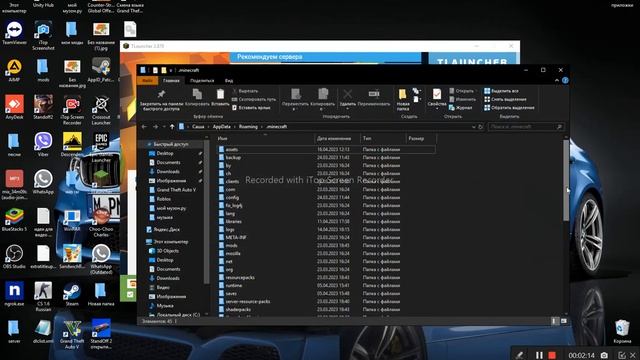Launch BlueStacks 5 from desktop
Screen dimensions: 640x360
[x=14, y=220]
